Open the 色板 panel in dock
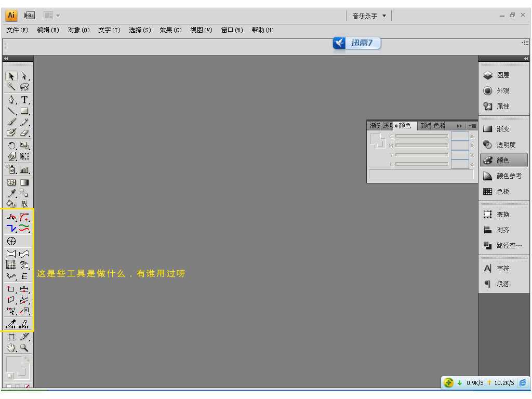Image resolution: width=532 pixels, height=399 pixels. pos(503,191)
